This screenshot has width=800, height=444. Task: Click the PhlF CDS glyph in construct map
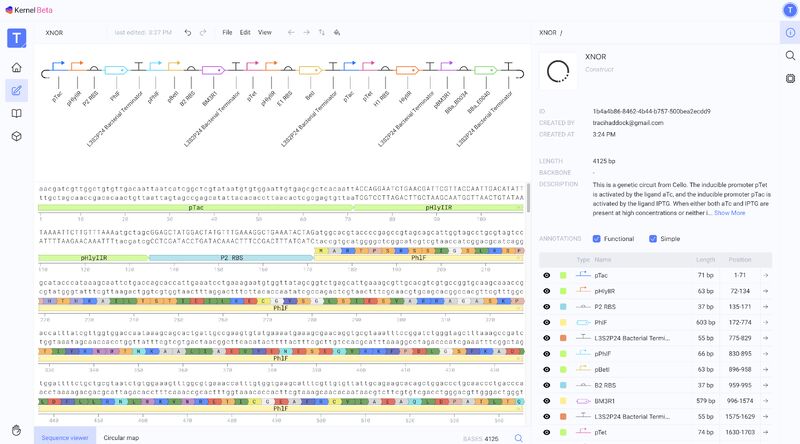(x=116, y=70)
